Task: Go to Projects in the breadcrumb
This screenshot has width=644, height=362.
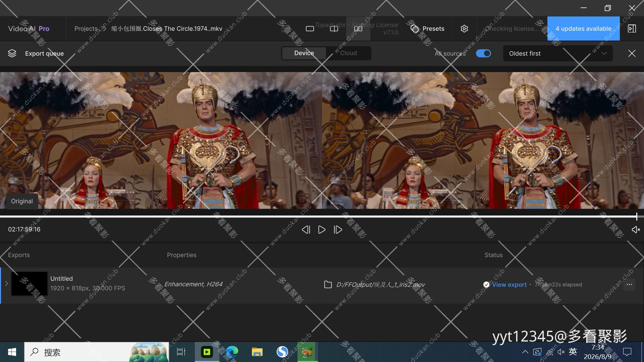Action: click(86, 29)
